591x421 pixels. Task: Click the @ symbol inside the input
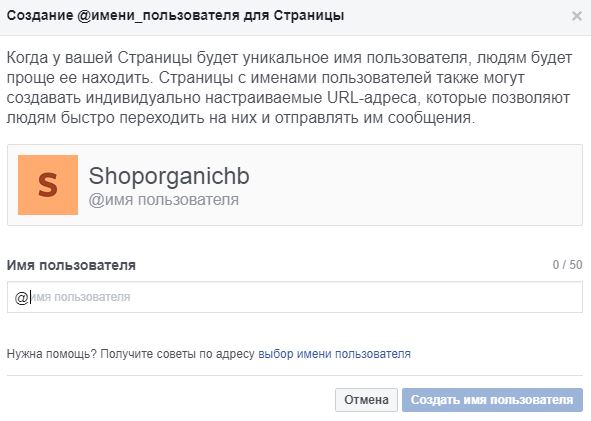click(21, 298)
